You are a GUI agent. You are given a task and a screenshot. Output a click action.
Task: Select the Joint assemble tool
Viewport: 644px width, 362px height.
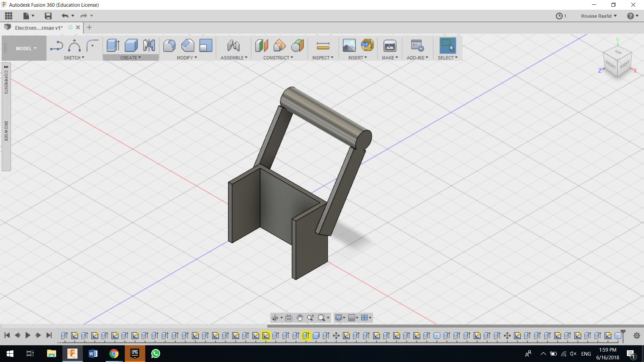coord(233,46)
